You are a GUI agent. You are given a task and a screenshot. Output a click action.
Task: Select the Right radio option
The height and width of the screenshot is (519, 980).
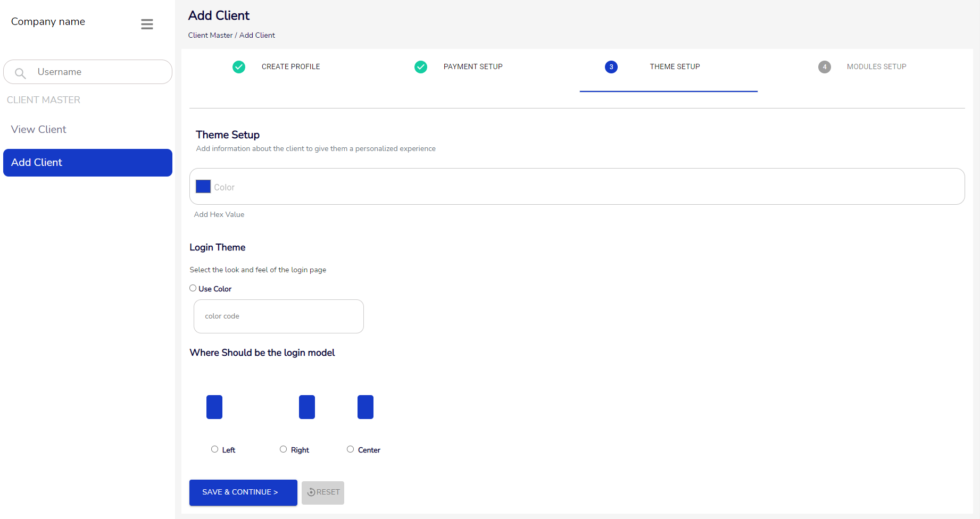[x=283, y=449]
